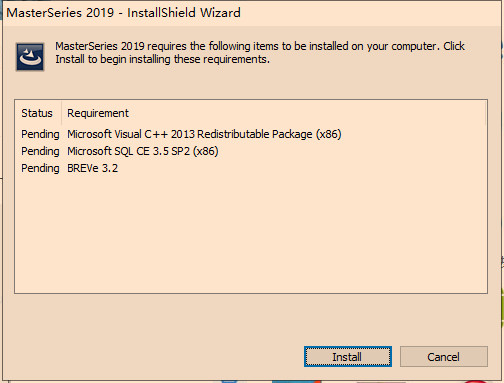Click the Requirement column header
Screen dimensions: 504x383
(98, 113)
